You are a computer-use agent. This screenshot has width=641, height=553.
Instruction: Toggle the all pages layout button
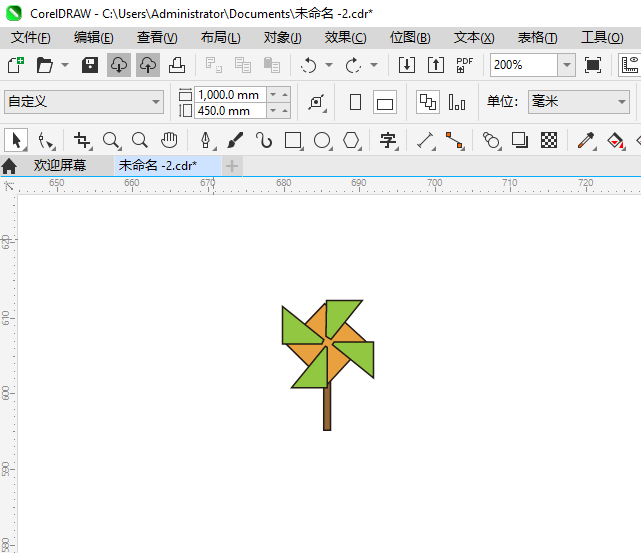pyautogui.click(x=428, y=102)
